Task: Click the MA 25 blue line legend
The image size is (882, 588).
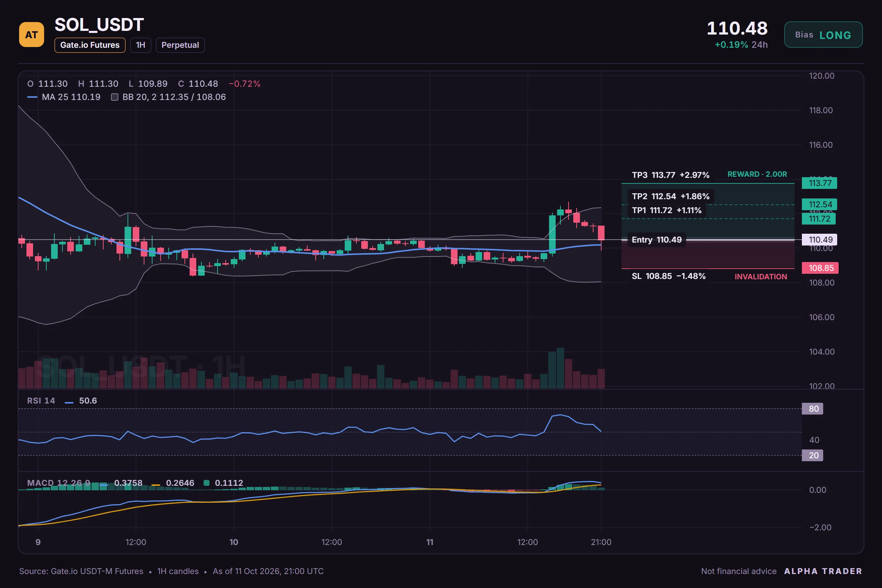Action: point(32,97)
